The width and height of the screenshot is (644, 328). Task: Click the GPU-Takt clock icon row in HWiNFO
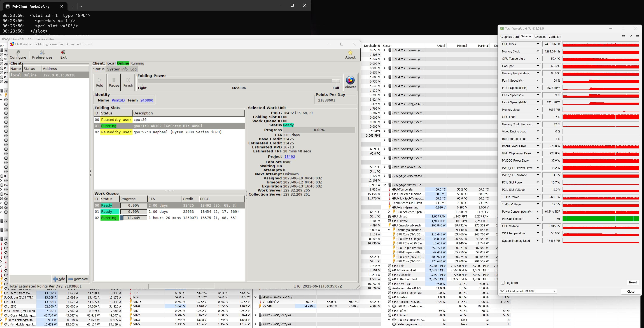(389, 266)
